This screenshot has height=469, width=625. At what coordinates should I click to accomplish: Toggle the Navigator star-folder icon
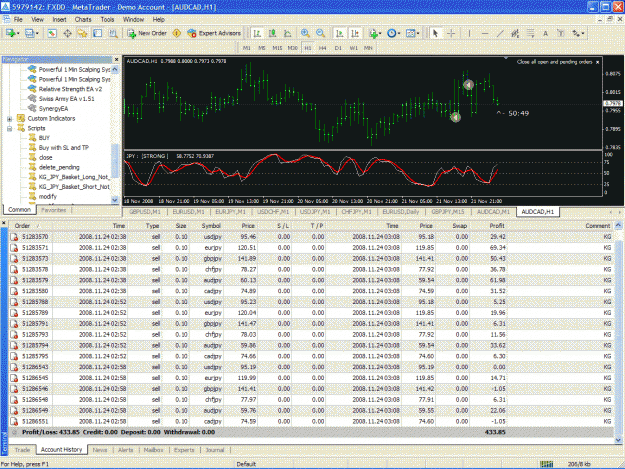pos(83,33)
